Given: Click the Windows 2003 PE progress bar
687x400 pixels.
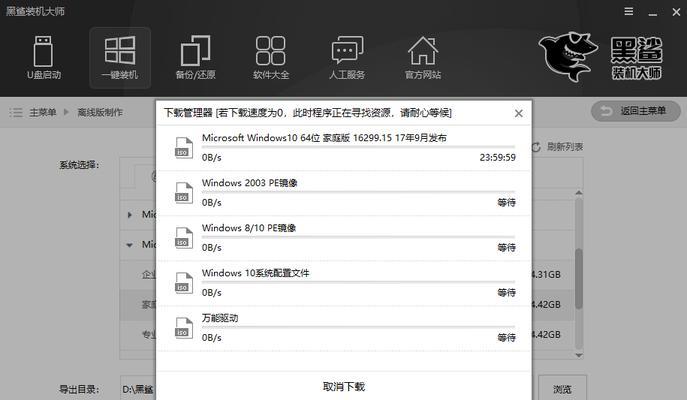Looking at the screenshot, I should pos(358,192).
